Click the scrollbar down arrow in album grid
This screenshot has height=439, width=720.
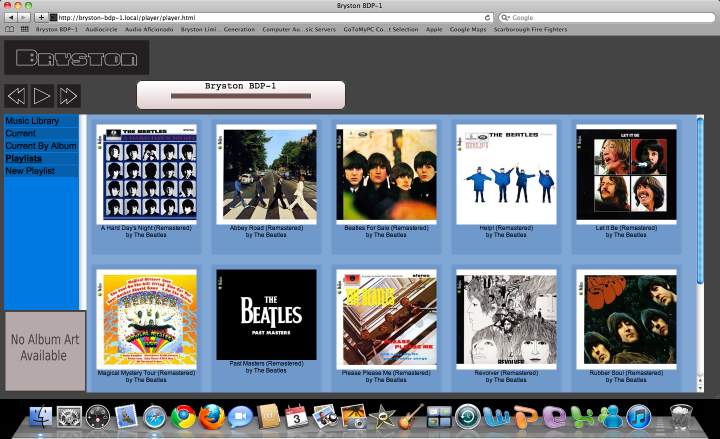[x=700, y=388]
